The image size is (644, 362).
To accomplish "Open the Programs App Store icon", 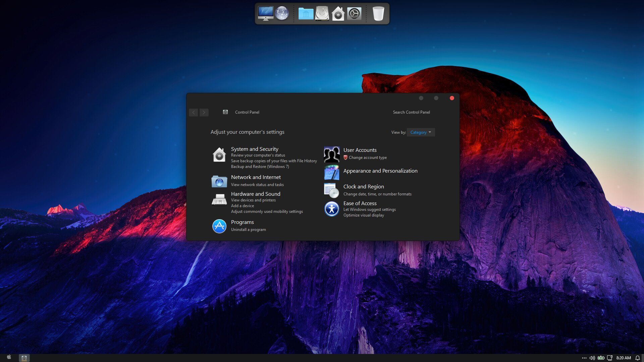I will coord(219,226).
